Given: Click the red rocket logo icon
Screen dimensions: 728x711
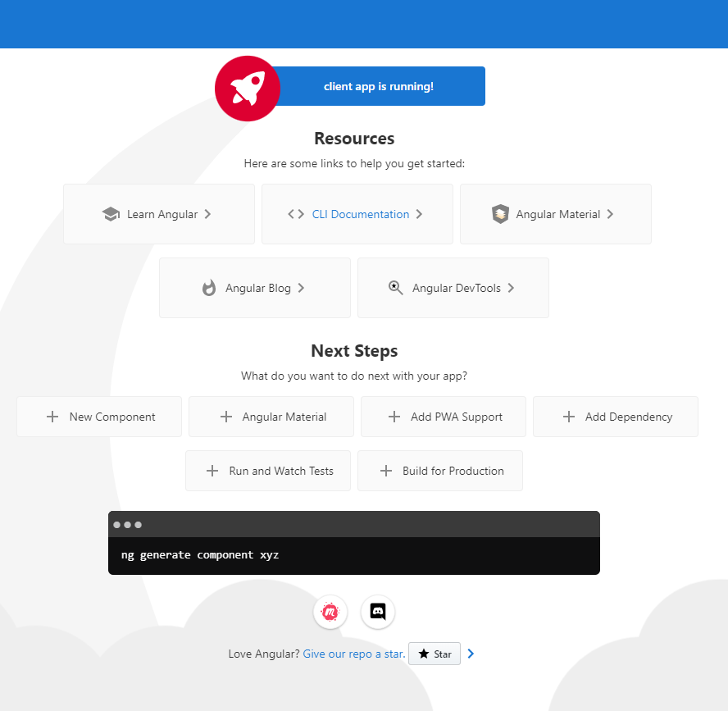Looking at the screenshot, I should [x=248, y=89].
